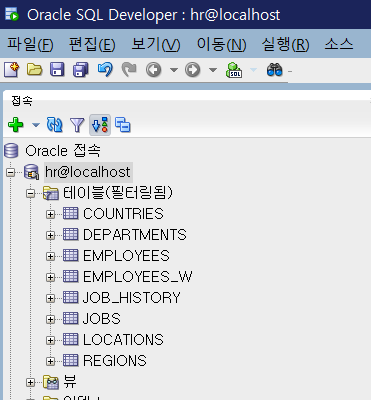Click the Undo arrow icon
Viewport: 371px width, 400px height.
pos(105,70)
